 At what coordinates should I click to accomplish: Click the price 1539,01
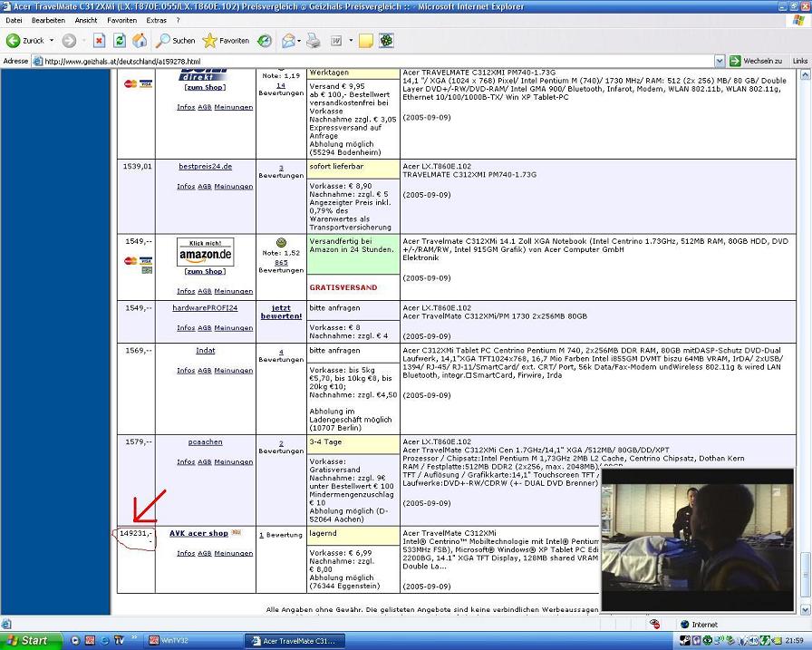tap(137, 166)
